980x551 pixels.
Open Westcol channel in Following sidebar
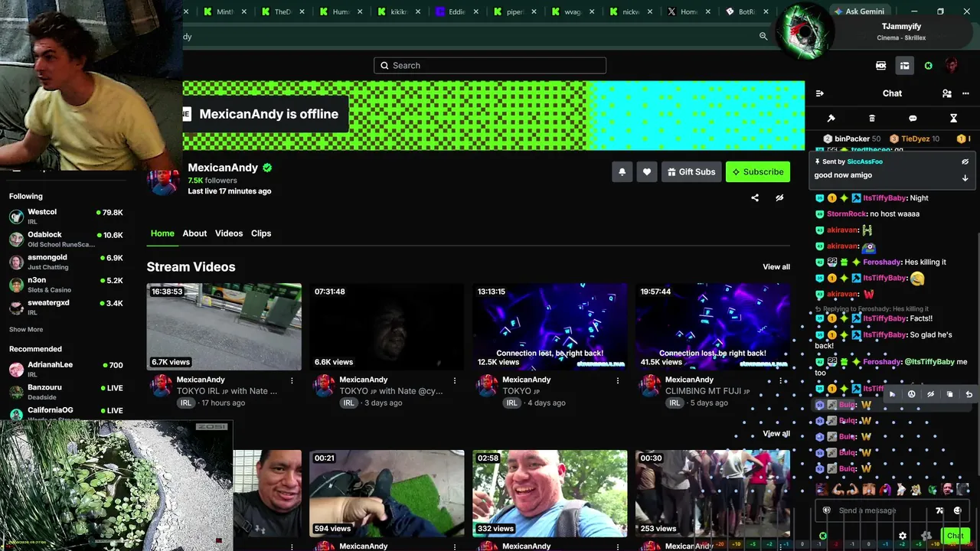tap(66, 217)
